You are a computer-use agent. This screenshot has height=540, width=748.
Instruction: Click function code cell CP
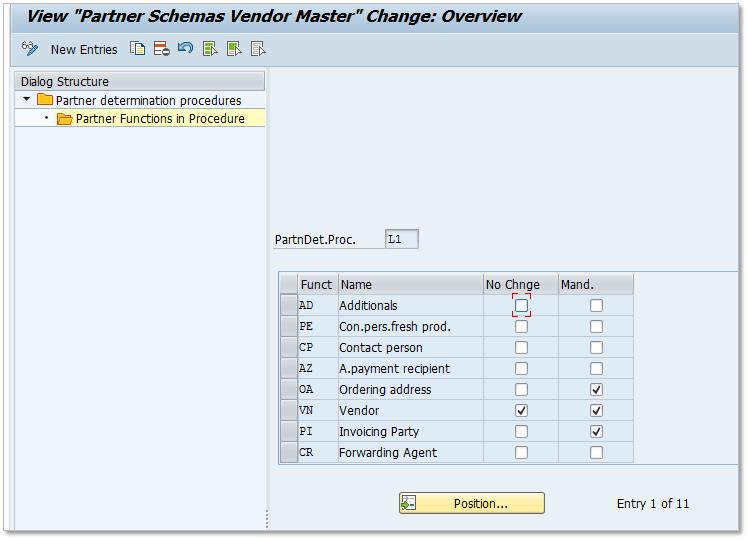click(x=318, y=347)
